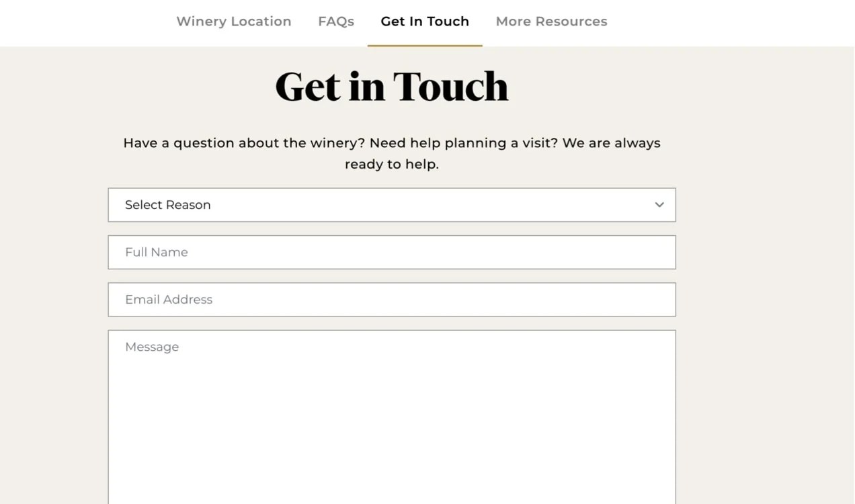The height and width of the screenshot is (504, 855).
Task: Open the Select Reason dropdown
Action: point(391,205)
